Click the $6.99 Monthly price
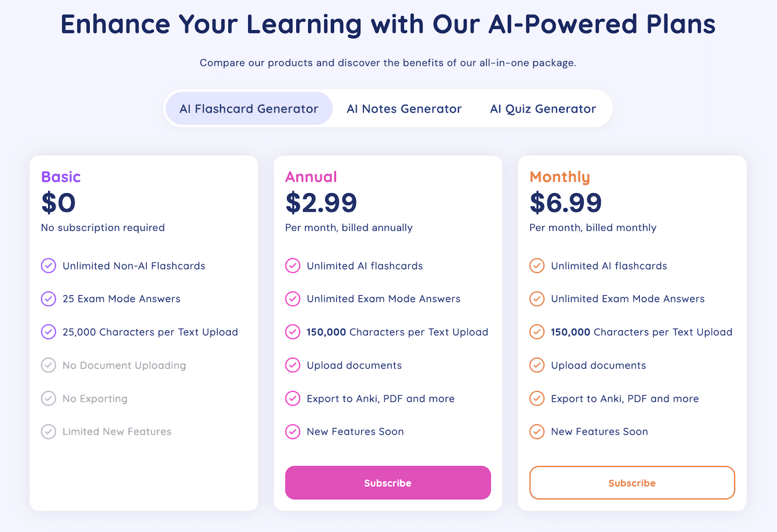The height and width of the screenshot is (532, 777). [566, 203]
